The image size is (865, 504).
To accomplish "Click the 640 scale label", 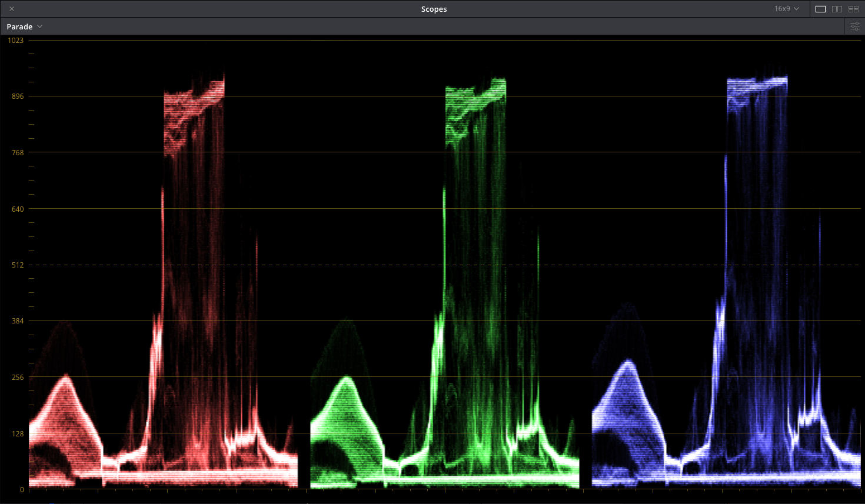I will click(x=18, y=209).
